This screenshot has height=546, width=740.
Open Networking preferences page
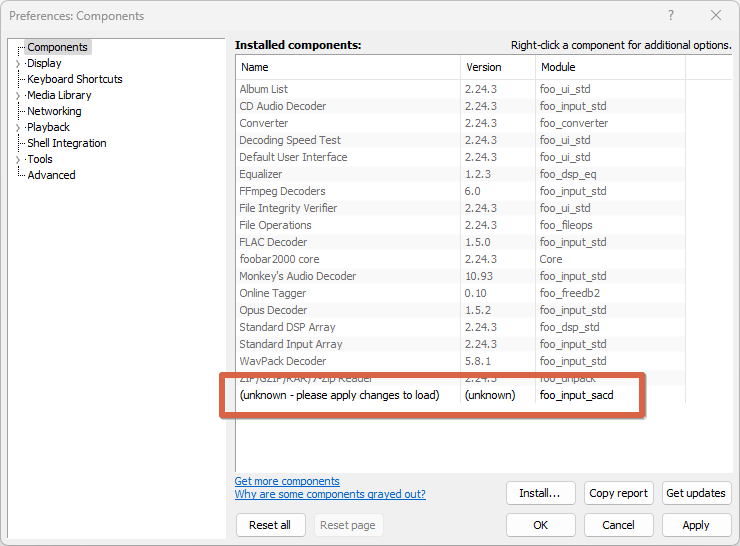pyautogui.click(x=54, y=111)
